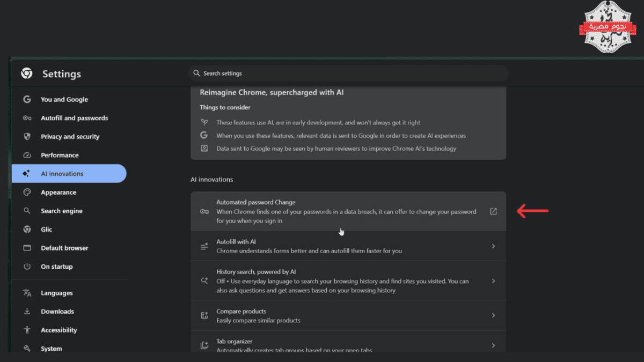Click the Chrome icon next to Glic
Image resolution: width=644 pixels, height=362 pixels.
[x=27, y=229]
